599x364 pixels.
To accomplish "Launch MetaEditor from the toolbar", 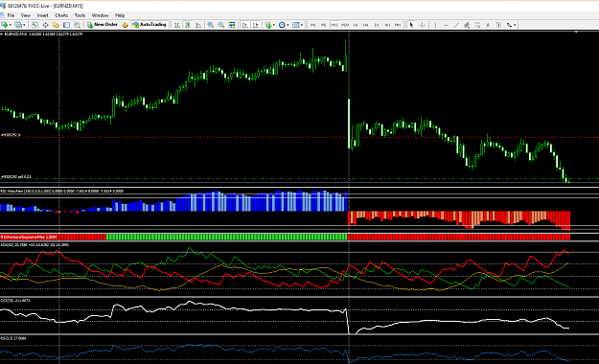I will coord(125,25).
